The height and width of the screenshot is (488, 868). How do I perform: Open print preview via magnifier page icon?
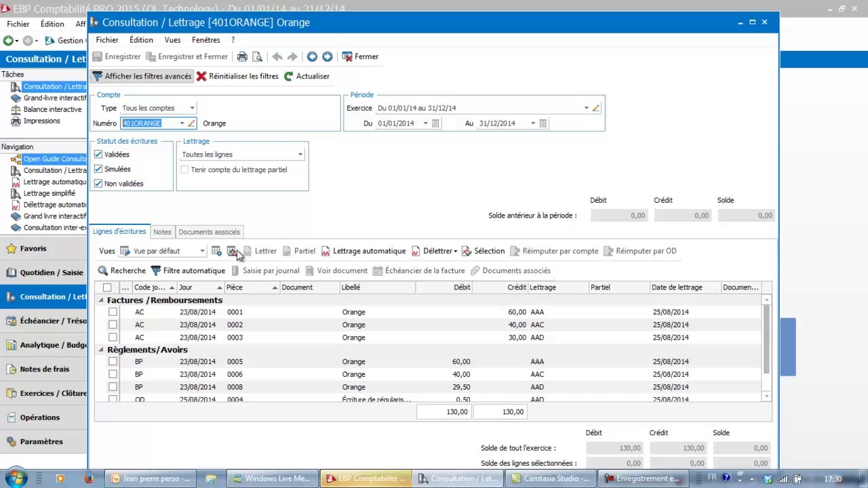(x=257, y=57)
